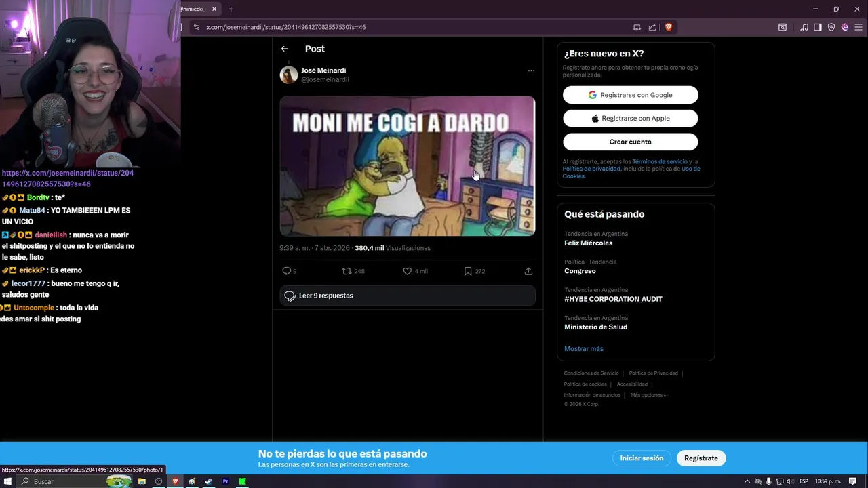Like the post with heart icon

pyautogui.click(x=408, y=271)
